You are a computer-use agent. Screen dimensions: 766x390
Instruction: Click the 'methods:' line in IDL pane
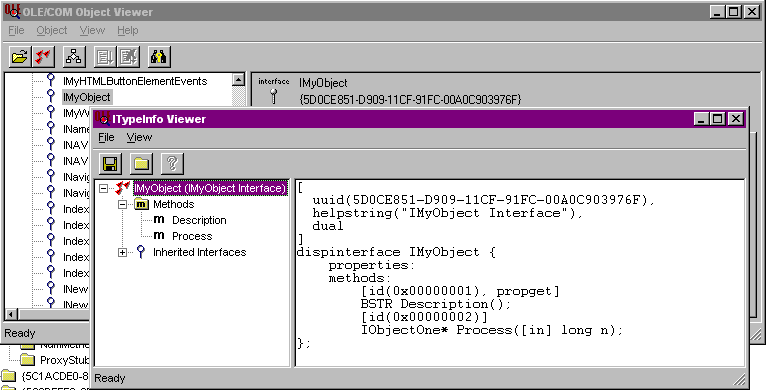pyautogui.click(x=360, y=279)
